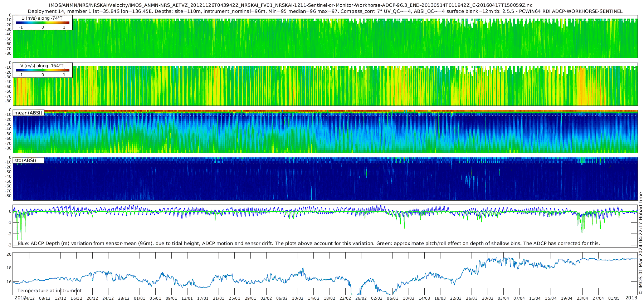Click the NetCDF file path title
This screenshot has width=644, height=304.
[x=290, y=5]
